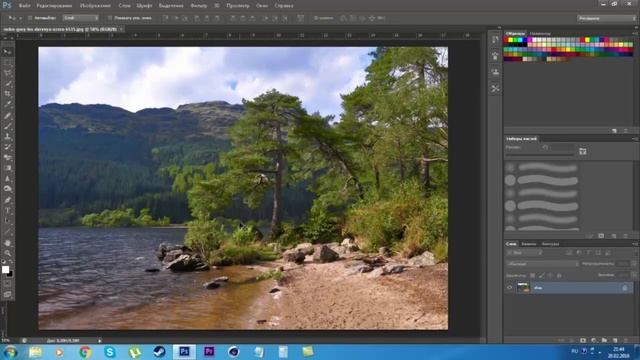Image resolution: width=640 pixels, height=360 pixels.
Task: Select the Pen tool
Action: [7, 200]
